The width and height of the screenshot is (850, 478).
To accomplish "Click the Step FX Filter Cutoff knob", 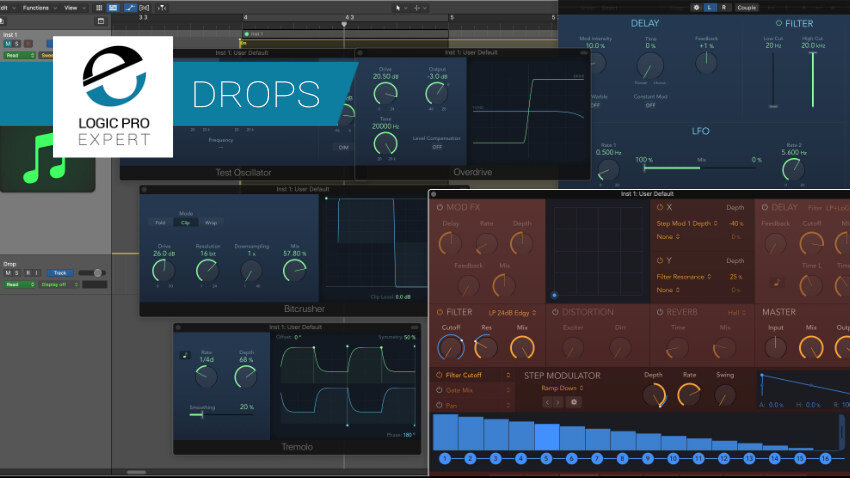I will 450,347.
